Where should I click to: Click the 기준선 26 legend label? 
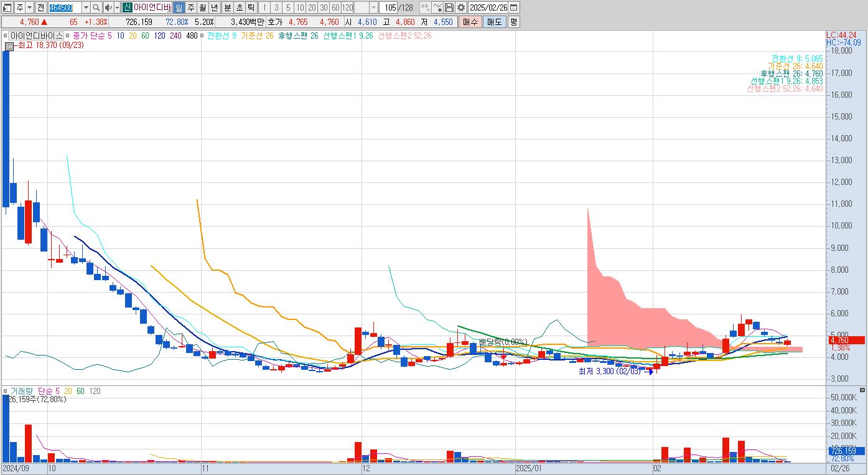click(x=257, y=36)
